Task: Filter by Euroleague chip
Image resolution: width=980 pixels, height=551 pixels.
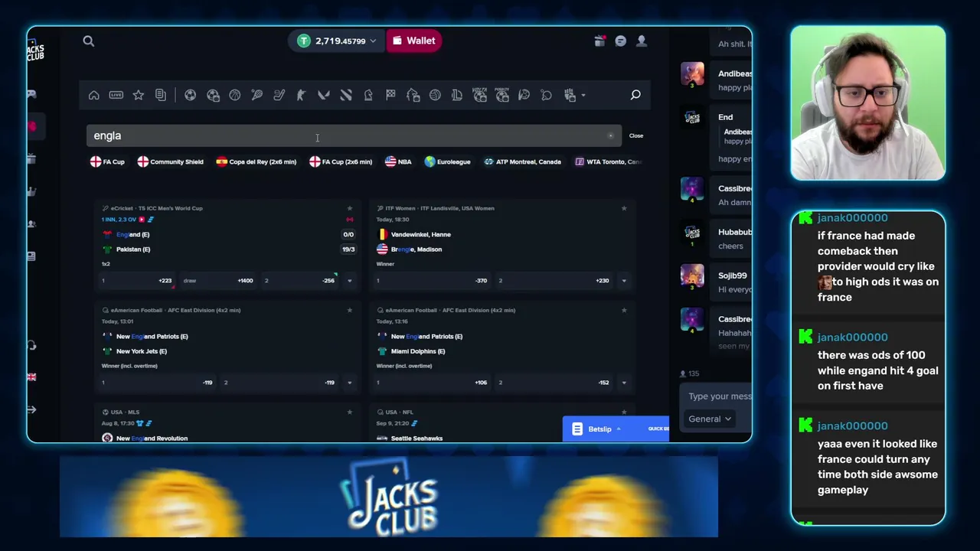Action: click(447, 161)
